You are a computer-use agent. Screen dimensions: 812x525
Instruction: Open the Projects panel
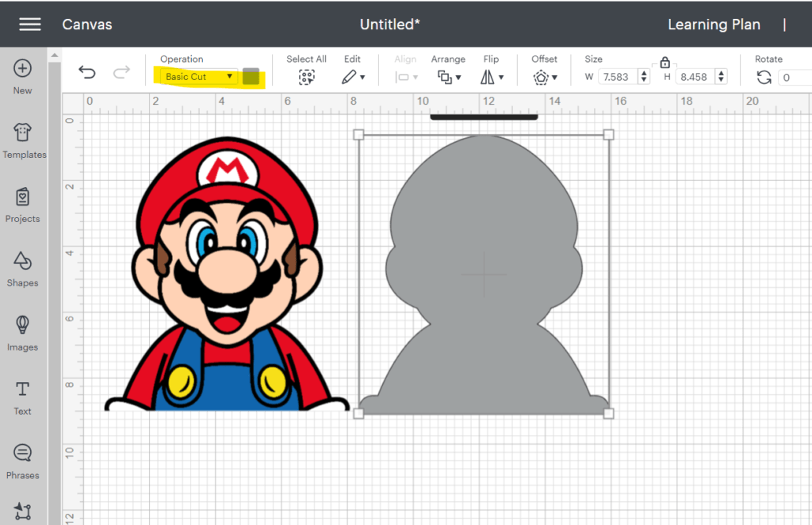22,205
